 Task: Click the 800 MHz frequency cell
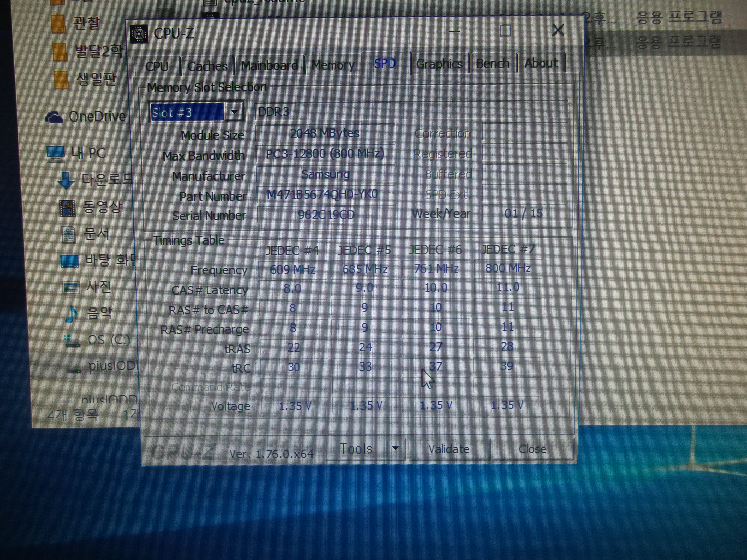[508, 268]
